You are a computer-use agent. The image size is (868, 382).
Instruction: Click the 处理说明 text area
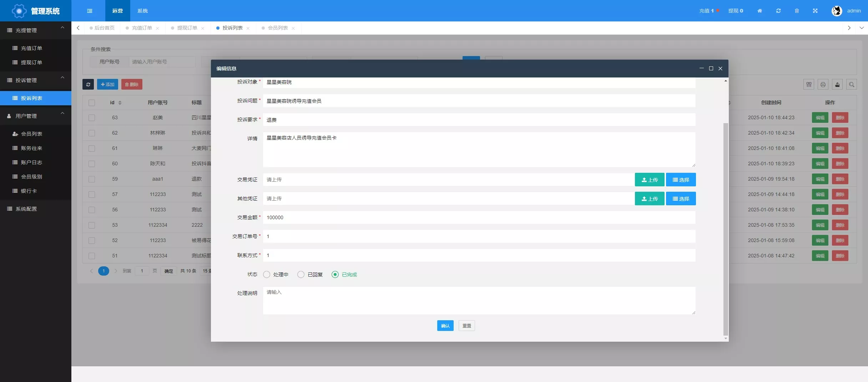click(x=479, y=301)
